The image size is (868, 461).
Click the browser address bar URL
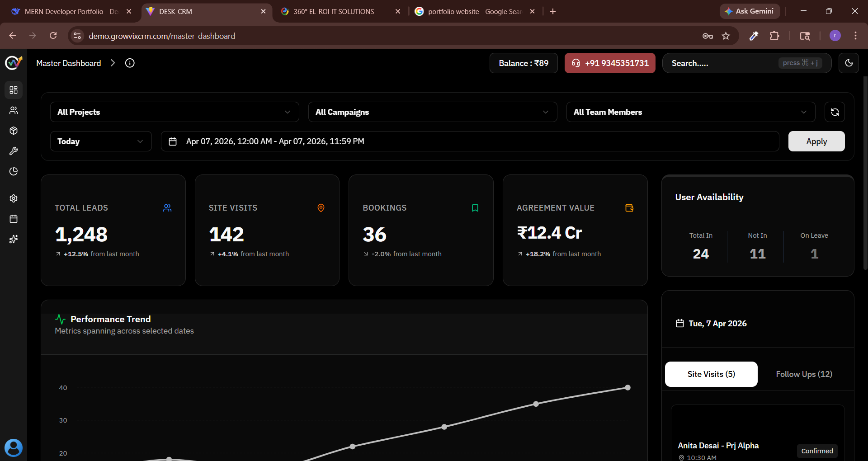tap(162, 36)
